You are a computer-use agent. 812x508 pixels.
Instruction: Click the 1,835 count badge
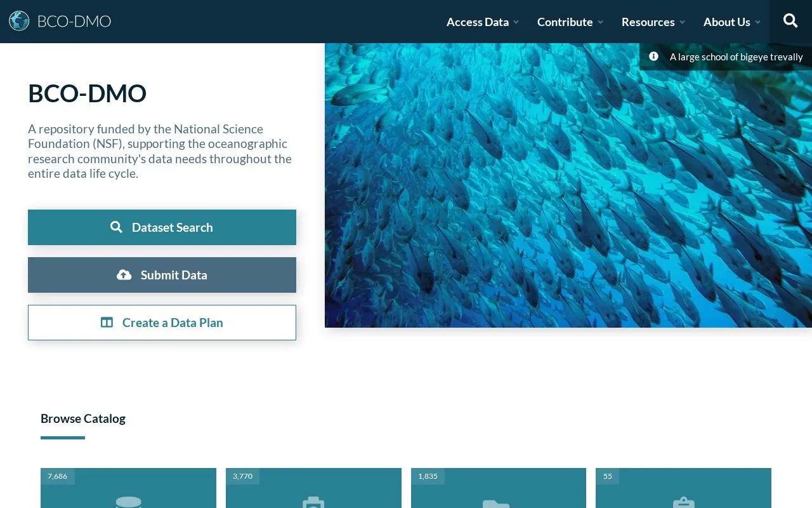coord(428,476)
